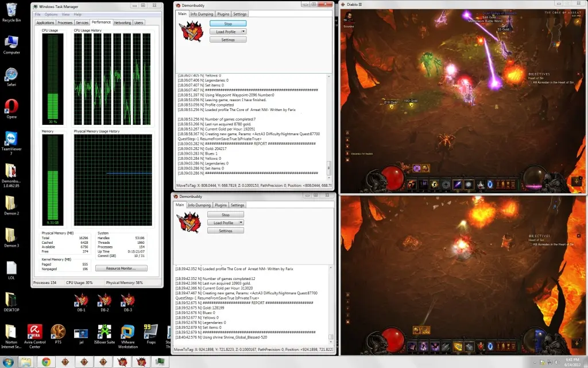Open the Options menu in Task Manager
Viewport: 588px width, 368px height.
pos(51,14)
